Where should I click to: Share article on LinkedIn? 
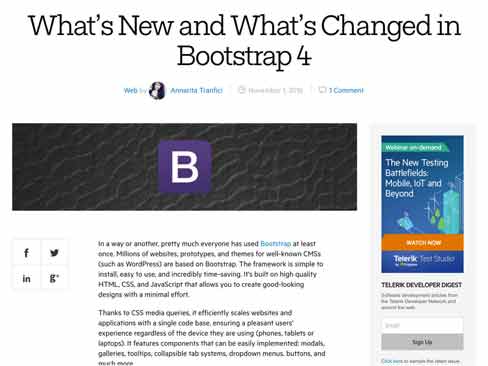tap(27, 278)
